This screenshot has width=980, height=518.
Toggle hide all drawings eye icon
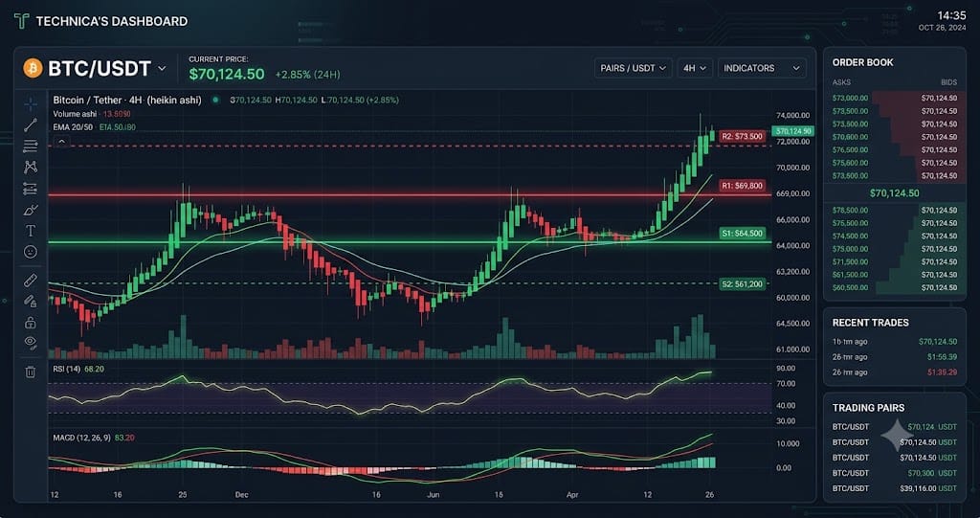coord(30,342)
